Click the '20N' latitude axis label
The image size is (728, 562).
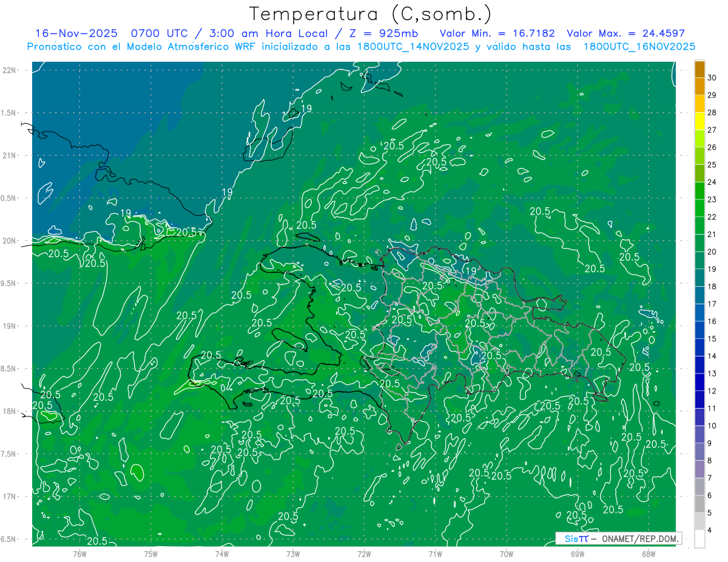click(9, 241)
